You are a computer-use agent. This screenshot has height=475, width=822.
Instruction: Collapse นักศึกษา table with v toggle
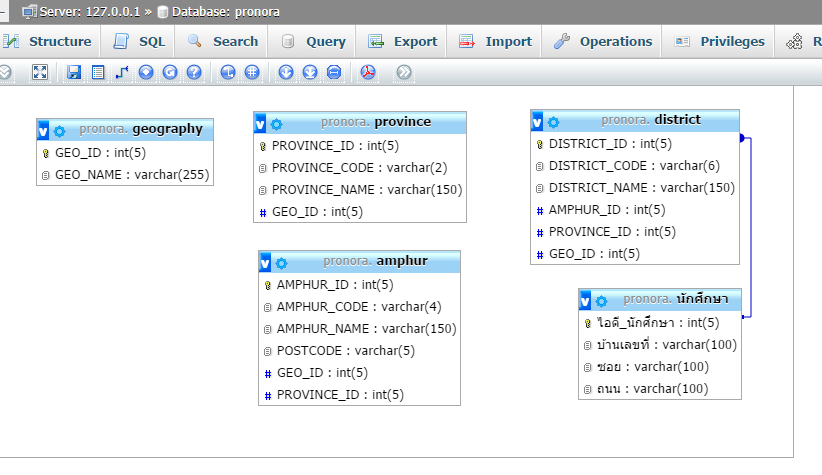point(585,301)
